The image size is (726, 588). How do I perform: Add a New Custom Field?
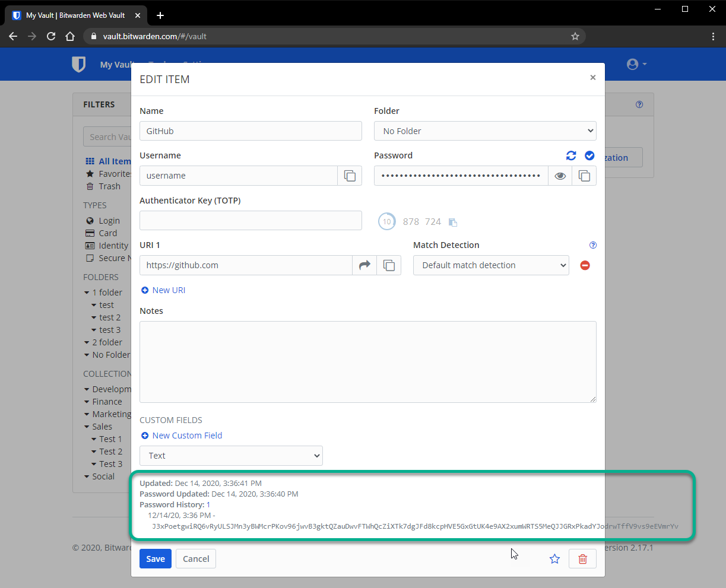182,435
